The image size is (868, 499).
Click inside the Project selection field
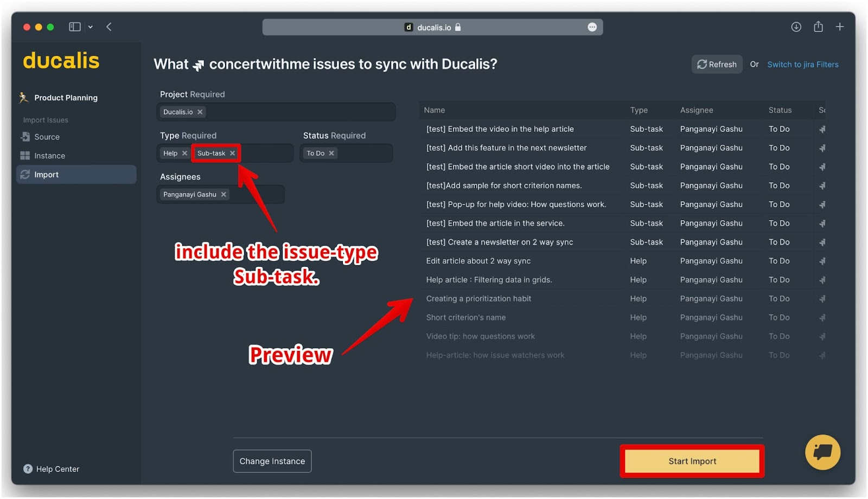[x=276, y=112]
